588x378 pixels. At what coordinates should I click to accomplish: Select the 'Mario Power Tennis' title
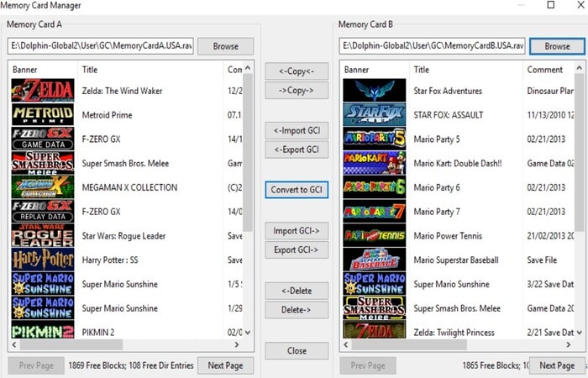pyautogui.click(x=448, y=236)
